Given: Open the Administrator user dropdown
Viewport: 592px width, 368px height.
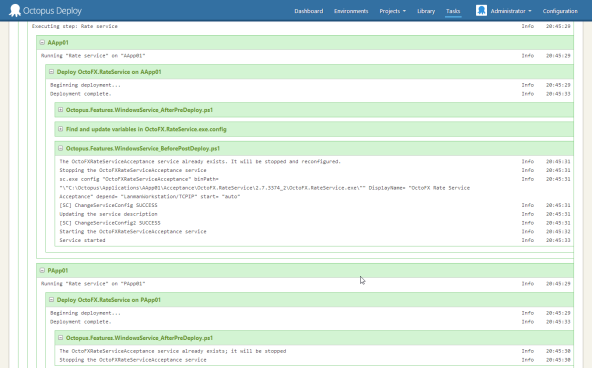Looking at the screenshot, I should point(510,11).
